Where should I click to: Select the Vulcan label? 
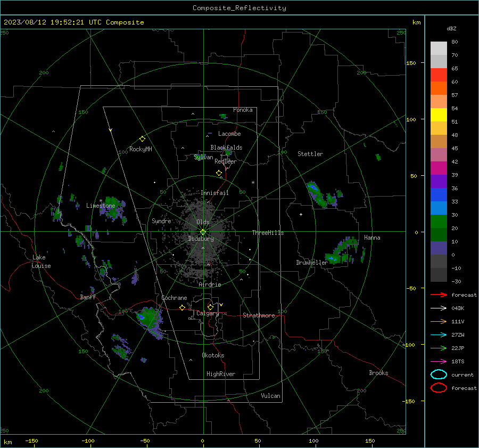pyautogui.click(x=270, y=396)
